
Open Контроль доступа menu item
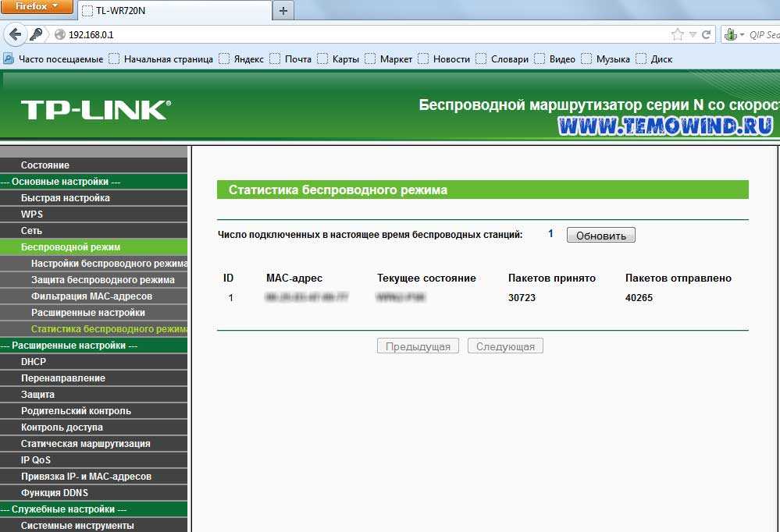[94, 427]
